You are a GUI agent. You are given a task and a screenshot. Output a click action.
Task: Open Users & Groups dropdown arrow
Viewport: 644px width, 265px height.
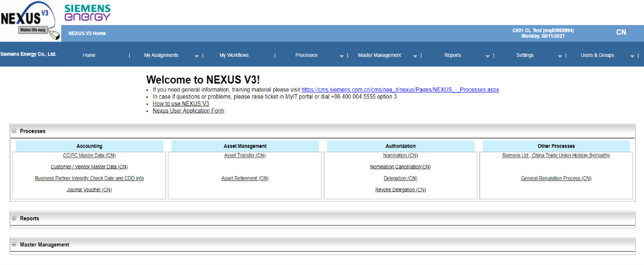coord(632,56)
